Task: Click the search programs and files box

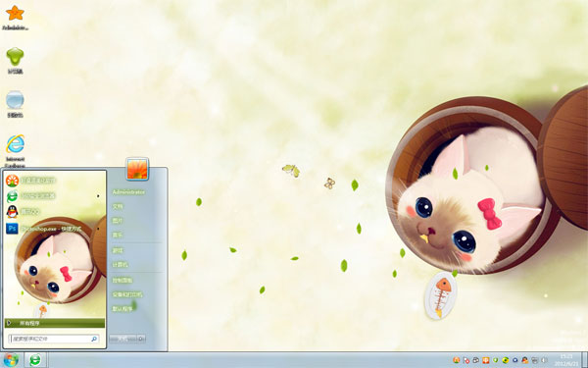Action: (x=54, y=339)
